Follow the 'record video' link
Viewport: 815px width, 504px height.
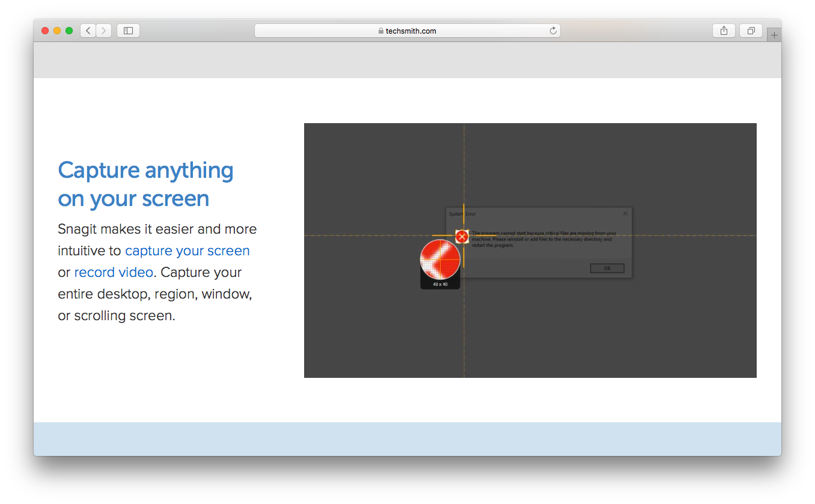pyautogui.click(x=114, y=272)
